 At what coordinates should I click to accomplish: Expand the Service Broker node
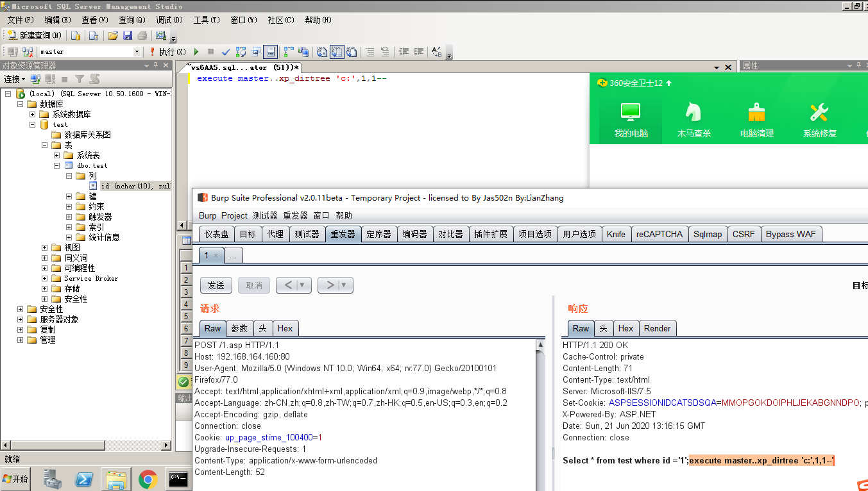(x=45, y=278)
